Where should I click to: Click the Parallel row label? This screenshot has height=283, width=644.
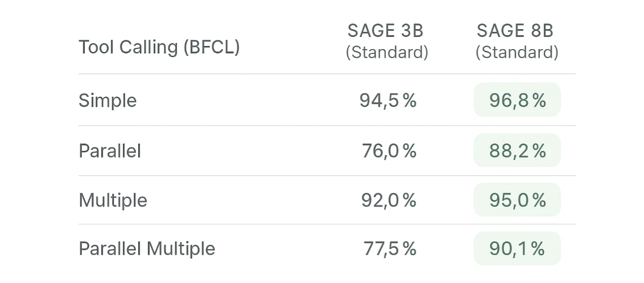click(110, 150)
